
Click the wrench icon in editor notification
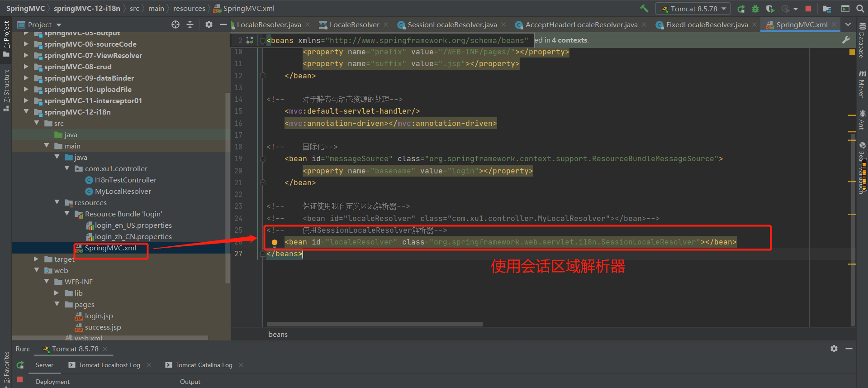[x=846, y=40]
